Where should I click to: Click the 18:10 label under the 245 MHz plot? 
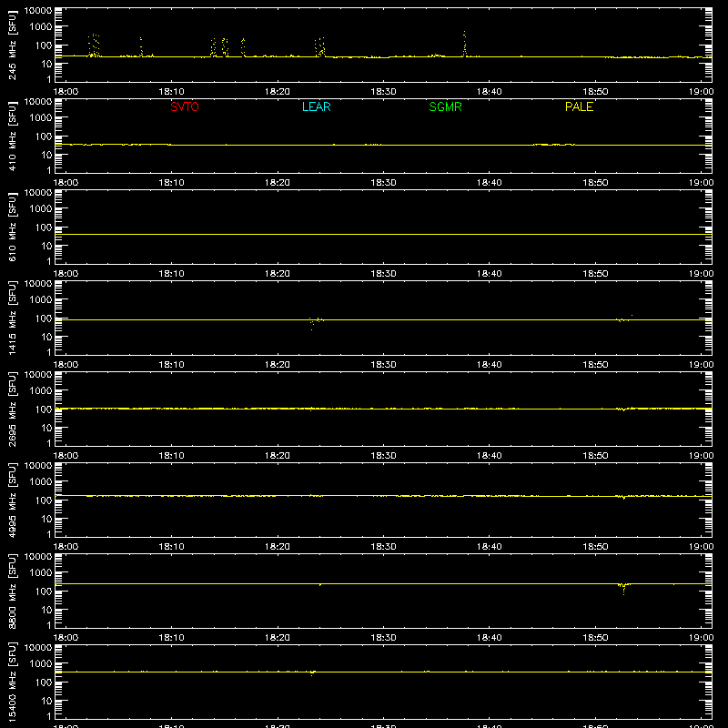coord(171,92)
